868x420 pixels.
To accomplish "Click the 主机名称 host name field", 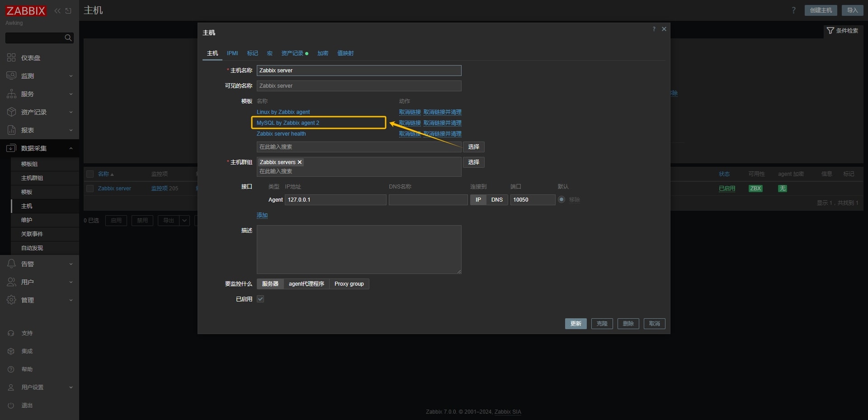I will pyautogui.click(x=359, y=71).
